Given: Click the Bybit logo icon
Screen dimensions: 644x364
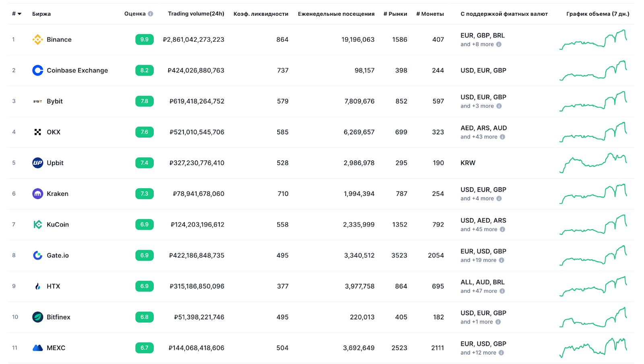Looking at the screenshot, I should pyautogui.click(x=37, y=101).
